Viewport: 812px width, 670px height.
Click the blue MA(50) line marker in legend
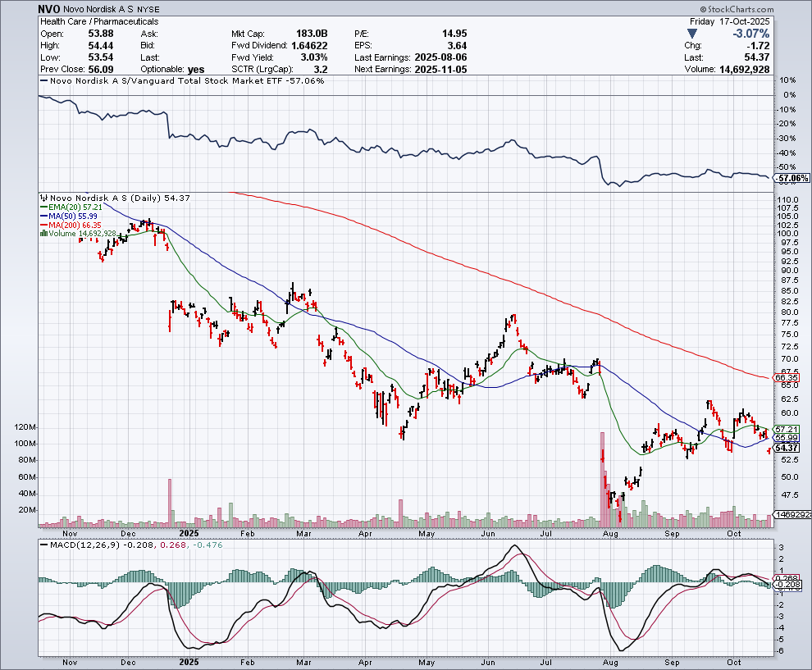click(43, 216)
